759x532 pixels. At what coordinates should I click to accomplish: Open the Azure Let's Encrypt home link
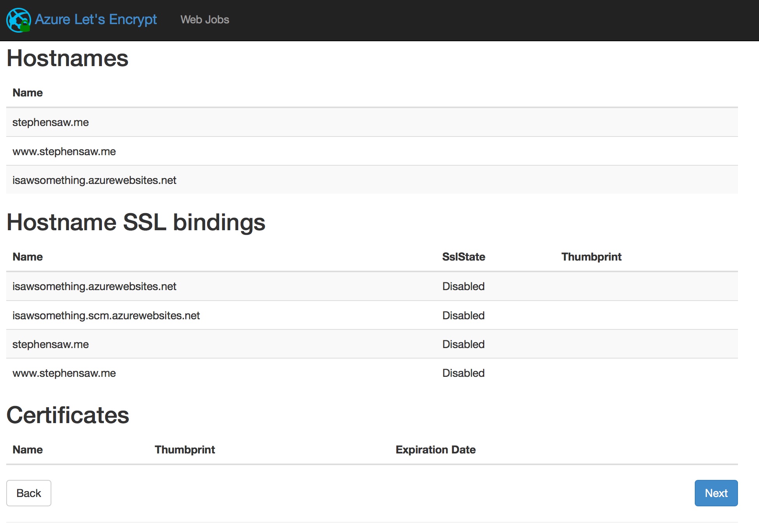(95, 19)
